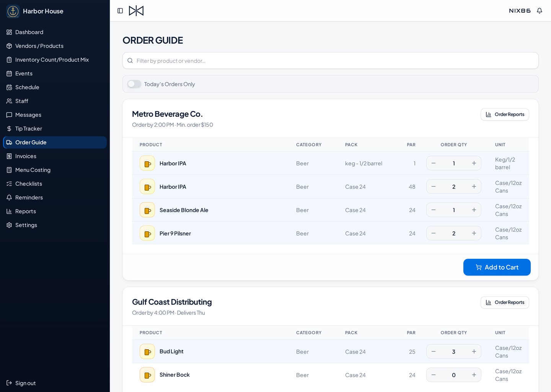Viewport: 551px width, 392px height.
Task: Open Inventory Count/Product Mix
Action: point(55,60)
